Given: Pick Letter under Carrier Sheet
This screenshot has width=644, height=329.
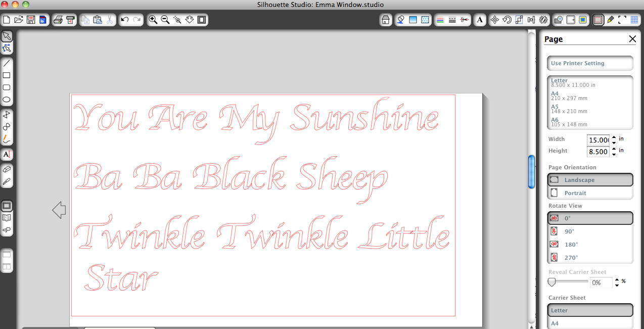Looking at the screenshot, I should pos(590,310).
